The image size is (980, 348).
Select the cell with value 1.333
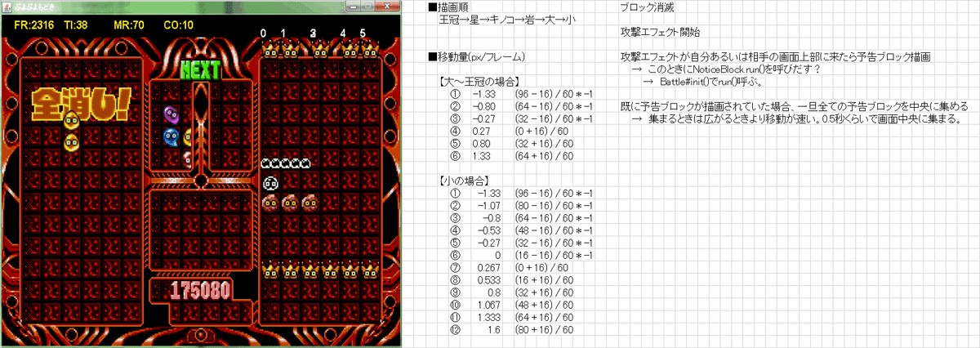tap(488, 315)
